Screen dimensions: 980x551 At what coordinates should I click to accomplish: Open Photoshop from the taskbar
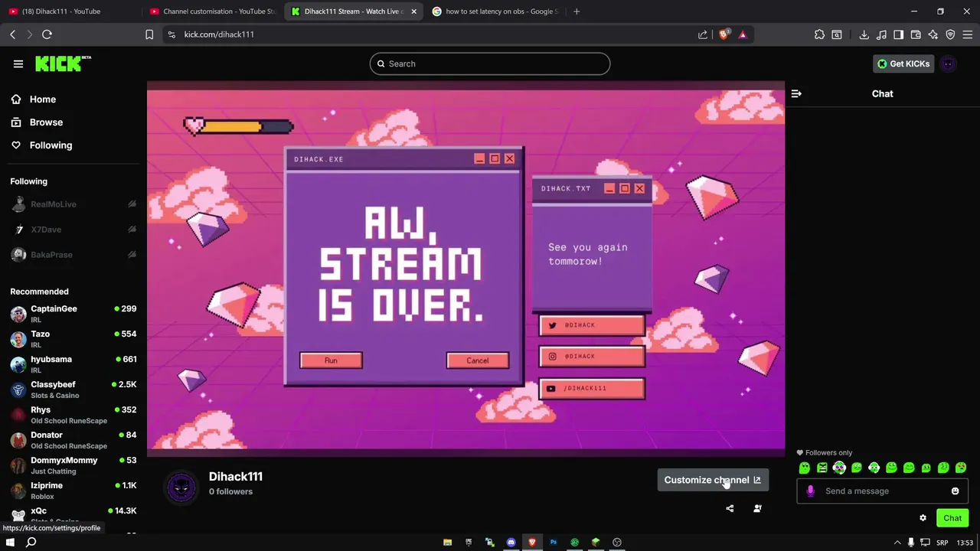(x=554, y=542)
